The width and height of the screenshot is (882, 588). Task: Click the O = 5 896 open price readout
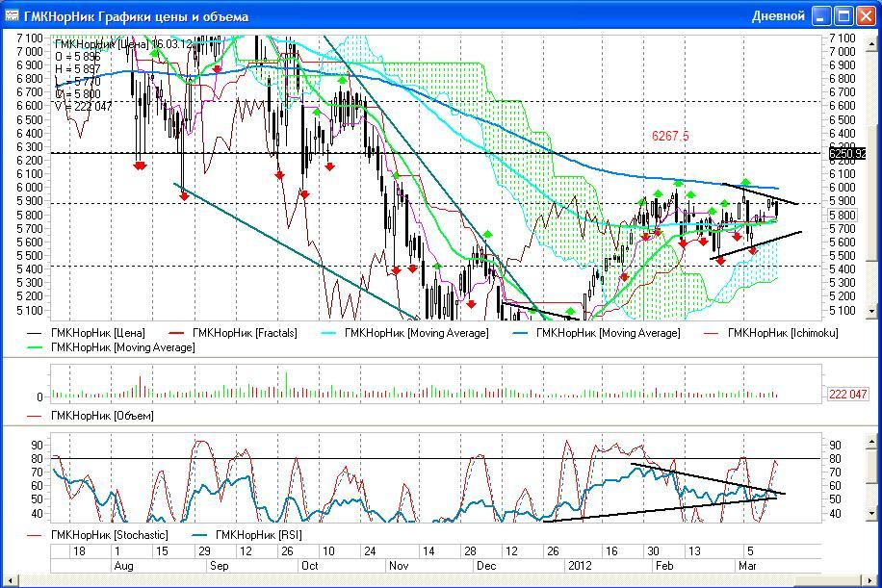click(77, 56)
